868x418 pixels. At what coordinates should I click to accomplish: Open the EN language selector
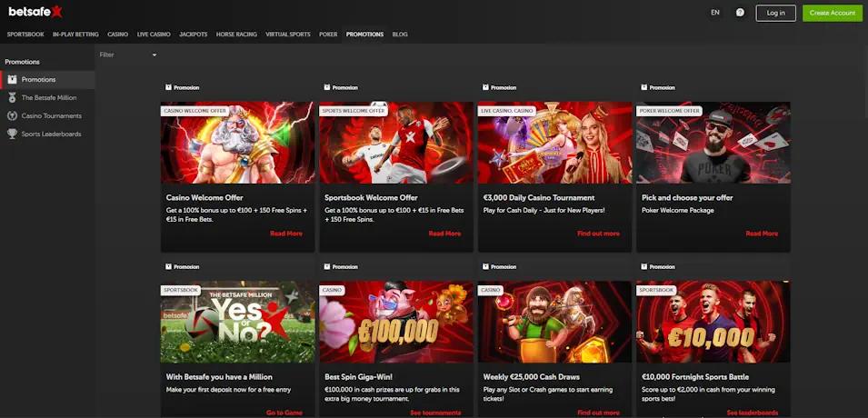tap(715, 12)
